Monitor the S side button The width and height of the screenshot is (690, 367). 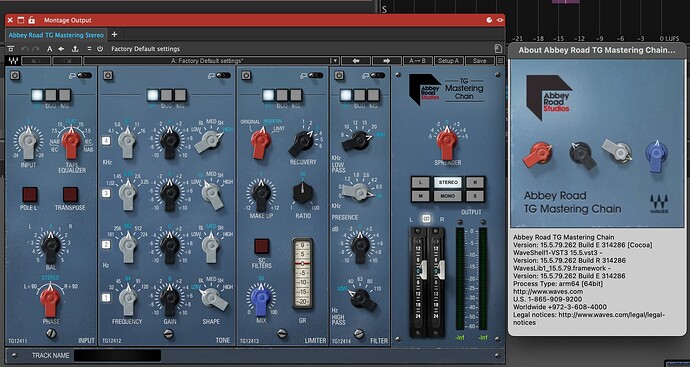pos(475,196)
